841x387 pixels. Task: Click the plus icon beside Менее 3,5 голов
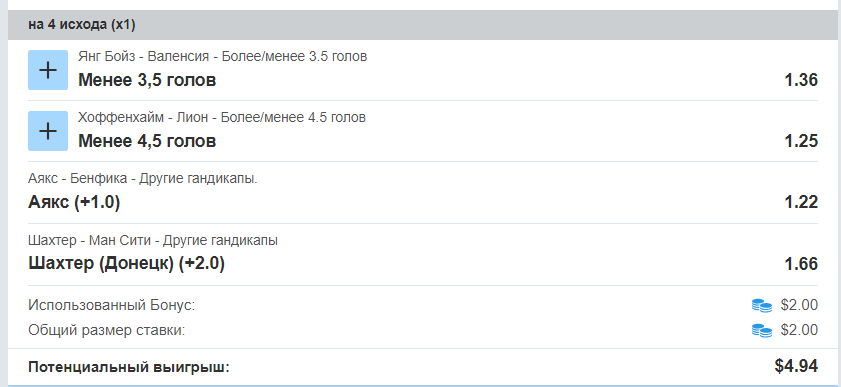pyautogui.click(x=48, y=70)
